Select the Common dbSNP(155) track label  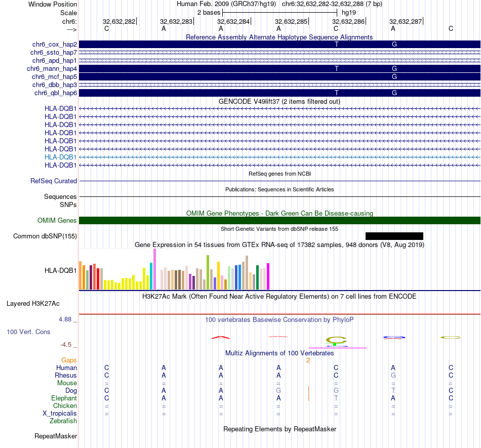[45, 236]
